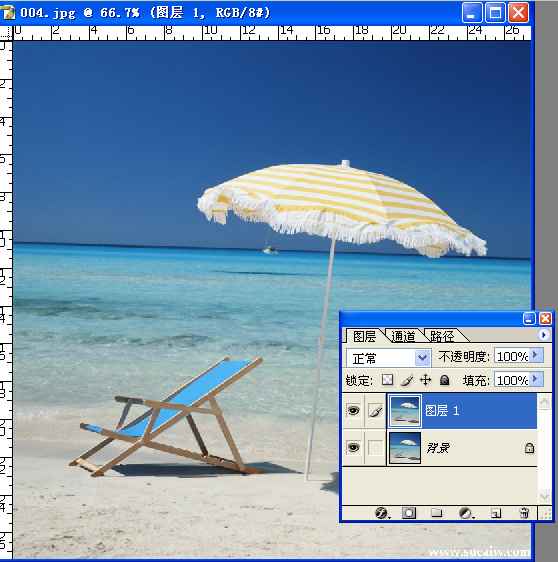This screenshot has width=558, height=562.
Task: Open the layers panel flyout menu
Action: (x=543, y=335)
